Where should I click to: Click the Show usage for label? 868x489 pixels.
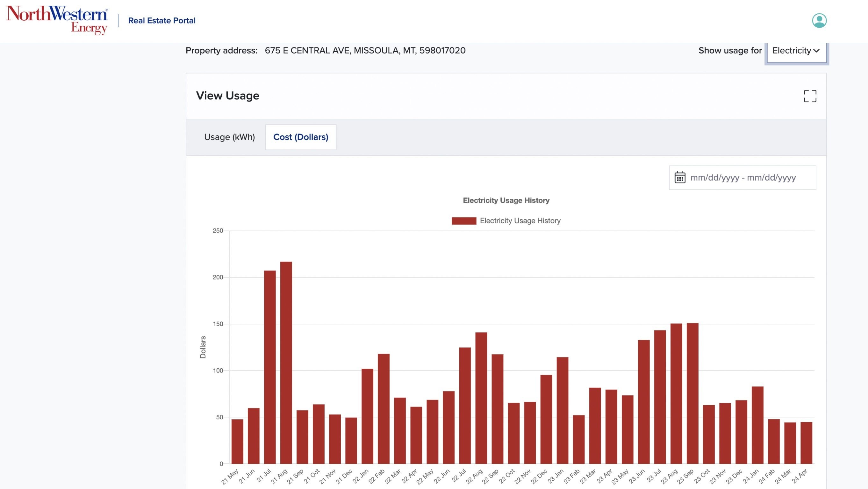[x=730, y=51]
